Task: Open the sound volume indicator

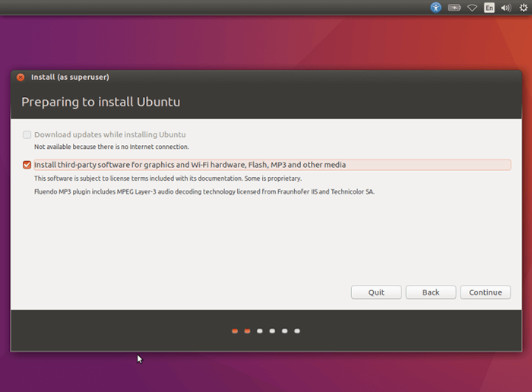Action: (506, 8)
